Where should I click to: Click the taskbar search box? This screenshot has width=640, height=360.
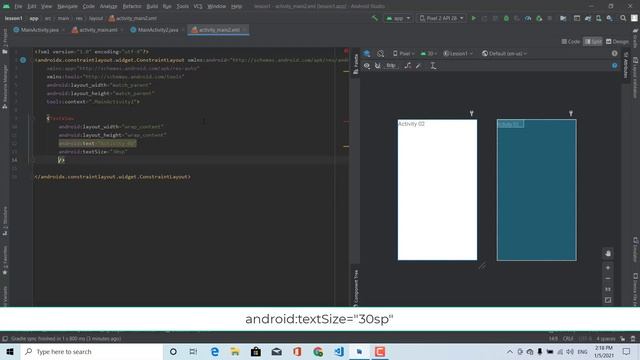91,351
